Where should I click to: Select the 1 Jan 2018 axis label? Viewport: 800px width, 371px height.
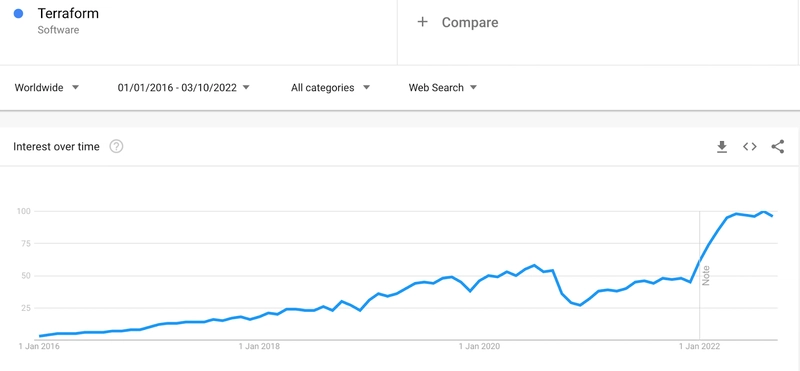(259, 347)
